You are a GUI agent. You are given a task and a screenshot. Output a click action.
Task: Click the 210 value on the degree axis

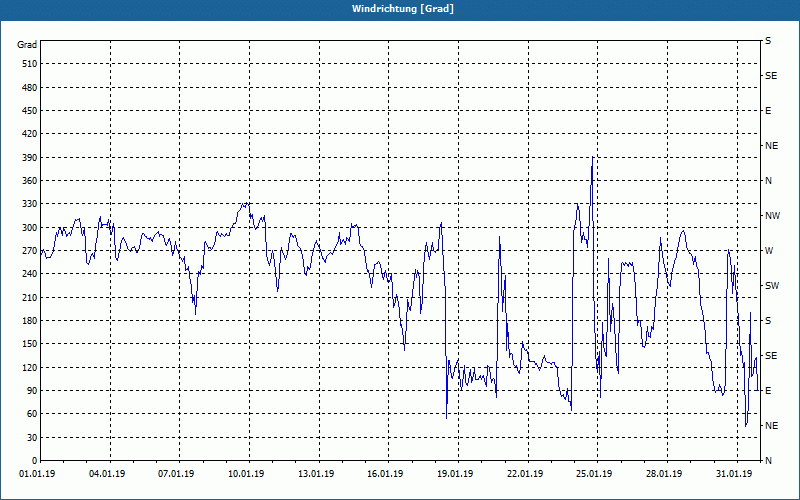(30, 297)
